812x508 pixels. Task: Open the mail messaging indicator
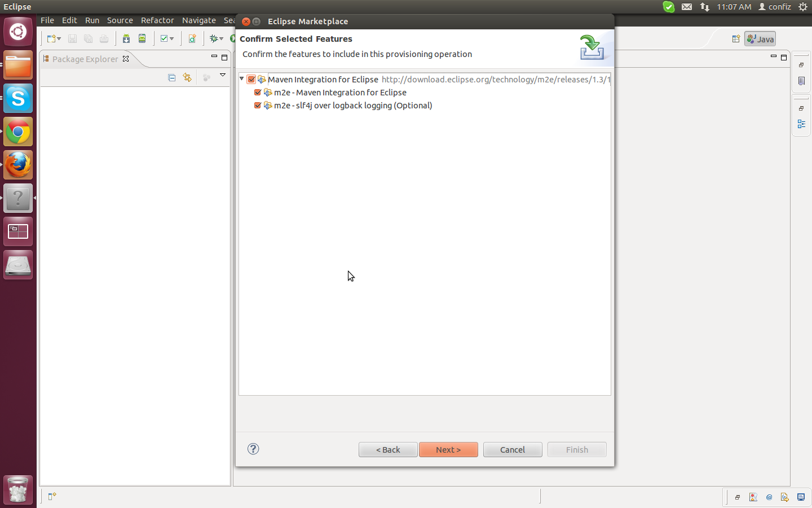(687, 7)
